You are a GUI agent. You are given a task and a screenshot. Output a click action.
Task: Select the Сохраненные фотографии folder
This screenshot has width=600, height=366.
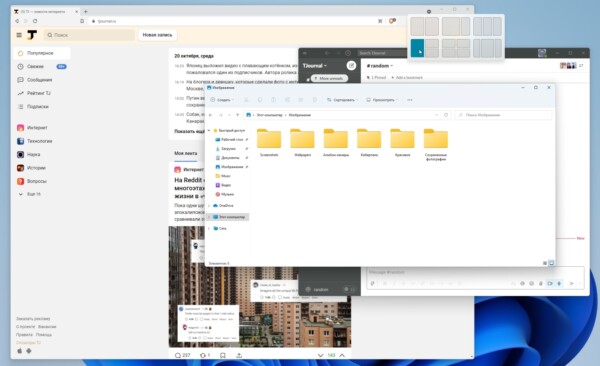pyautogui.click(x=436, y=144)
